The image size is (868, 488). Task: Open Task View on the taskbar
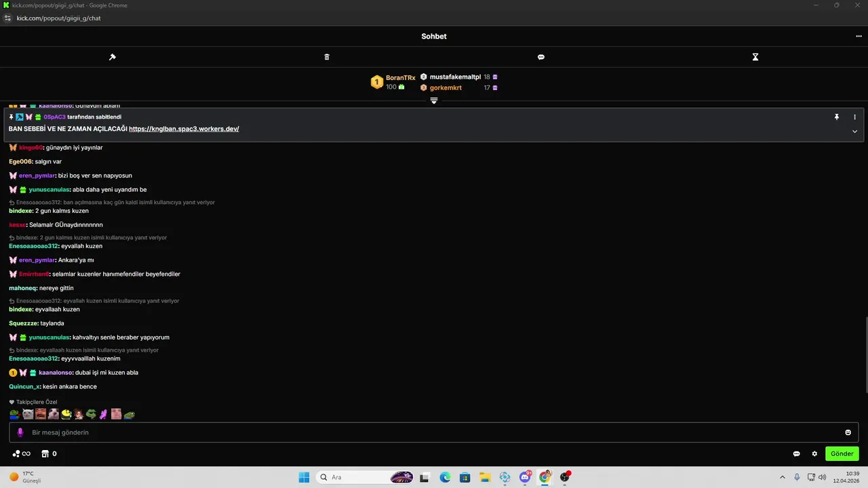(x=425, y=477)
